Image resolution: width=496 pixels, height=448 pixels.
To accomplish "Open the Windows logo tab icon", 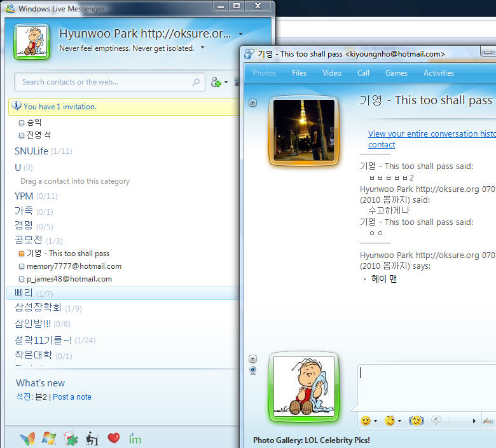I will pyautogui.click(x=49, y=438).
